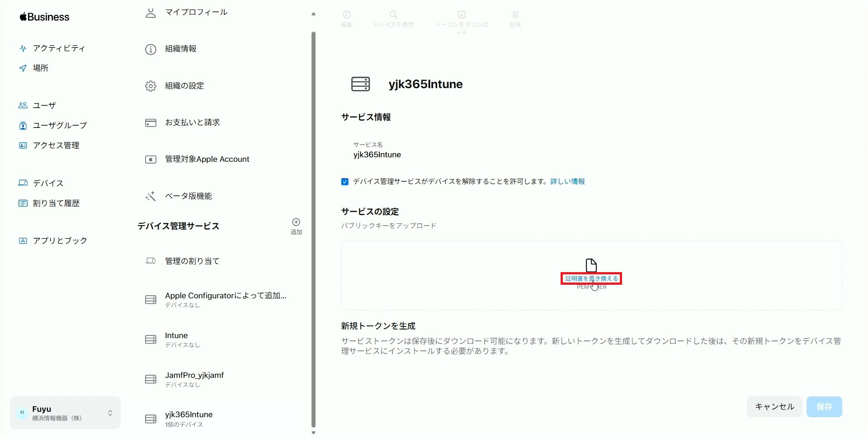Click the FI account avatar
The width and height of the screenshot is (868, 438).
pos(22,413)
